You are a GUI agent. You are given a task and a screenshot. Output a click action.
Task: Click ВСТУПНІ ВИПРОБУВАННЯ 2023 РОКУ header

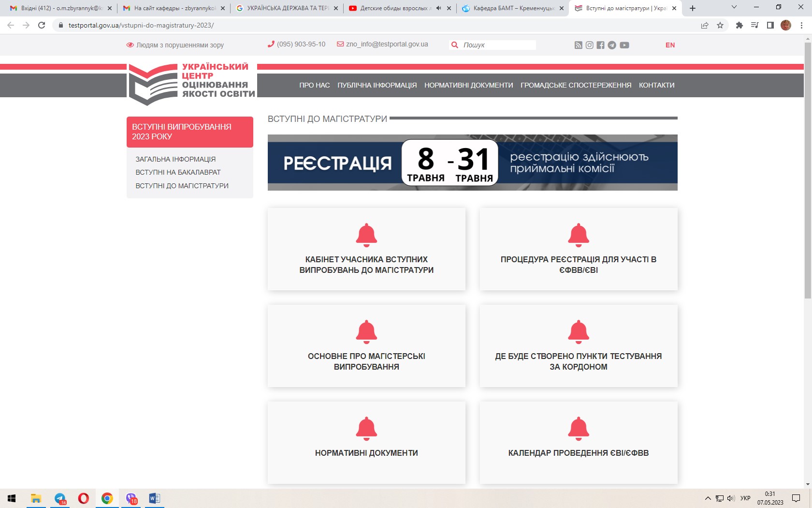click(x=190, y=132)
